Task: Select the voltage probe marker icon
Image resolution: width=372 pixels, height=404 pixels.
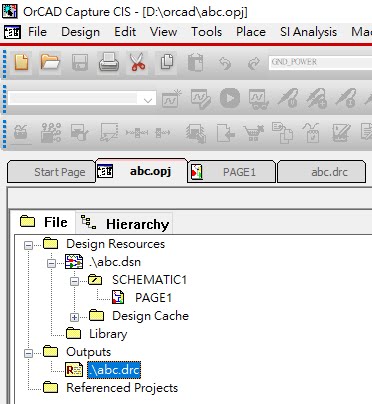Action: click(x=288, y=98)
